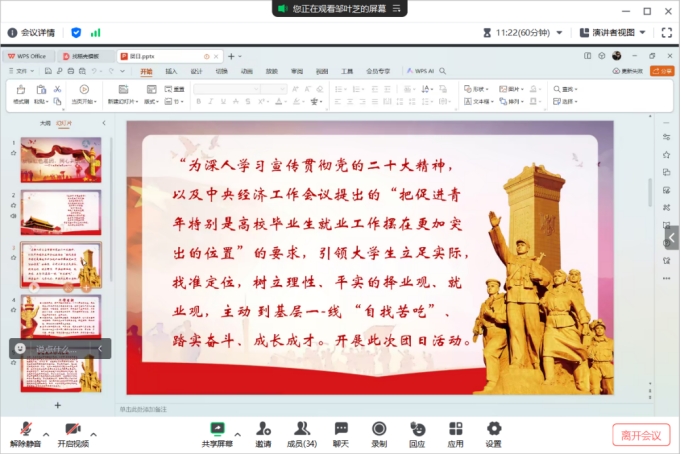Open meeting 设置 settings
This screenshot has height=454, width=681.
point(493,431)
